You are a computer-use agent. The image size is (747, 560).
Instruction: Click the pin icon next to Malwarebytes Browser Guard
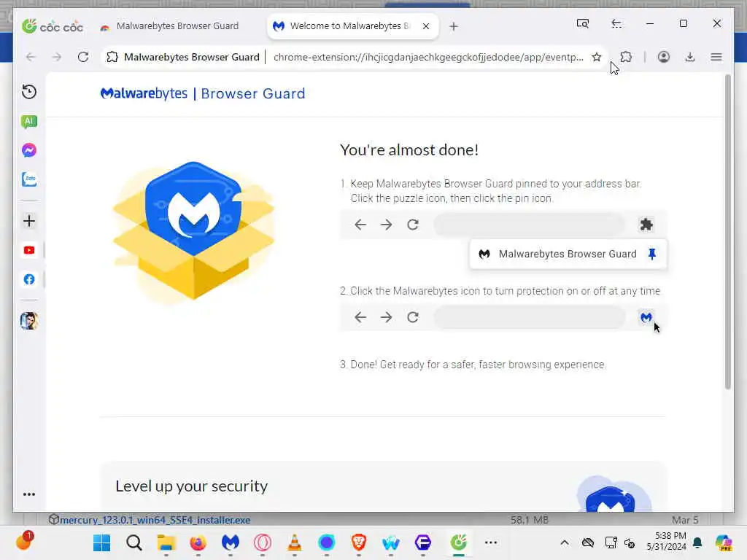pos(651,254)
